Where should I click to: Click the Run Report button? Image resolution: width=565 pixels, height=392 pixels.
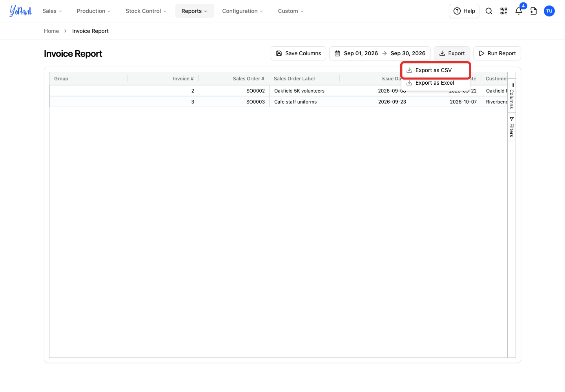coord(497,53)
